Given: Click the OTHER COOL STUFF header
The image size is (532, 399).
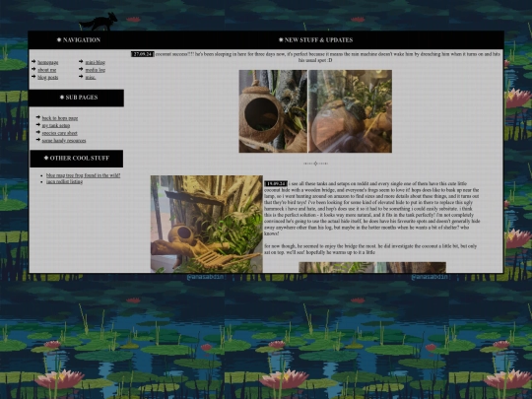Looking at the screenshot, I should coord(77,158).
